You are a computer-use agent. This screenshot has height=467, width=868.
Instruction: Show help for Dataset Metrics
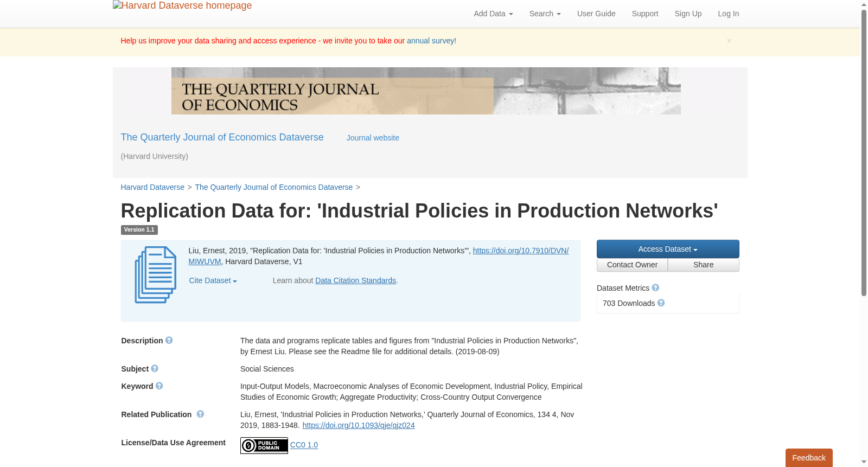pyautogui.click(x=655, y=287)
